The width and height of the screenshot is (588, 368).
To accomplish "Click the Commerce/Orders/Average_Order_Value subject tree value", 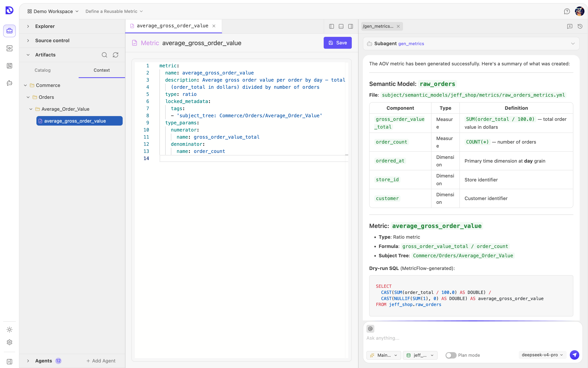I will click(x=463, y=256).
